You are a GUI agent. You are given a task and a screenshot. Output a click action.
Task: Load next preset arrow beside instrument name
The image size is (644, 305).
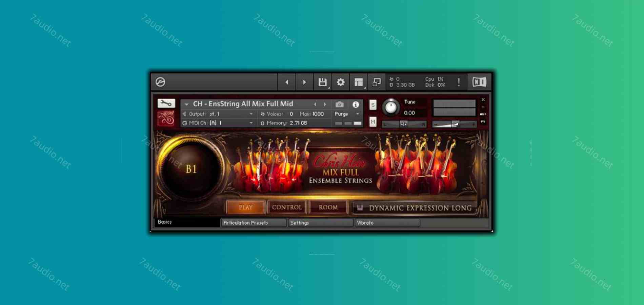[325, 104]
